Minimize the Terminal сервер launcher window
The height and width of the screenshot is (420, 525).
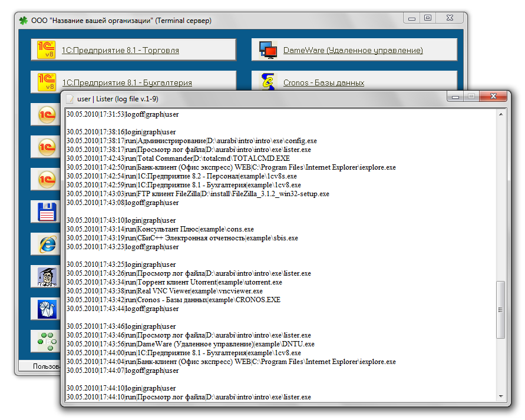point(412,18)
